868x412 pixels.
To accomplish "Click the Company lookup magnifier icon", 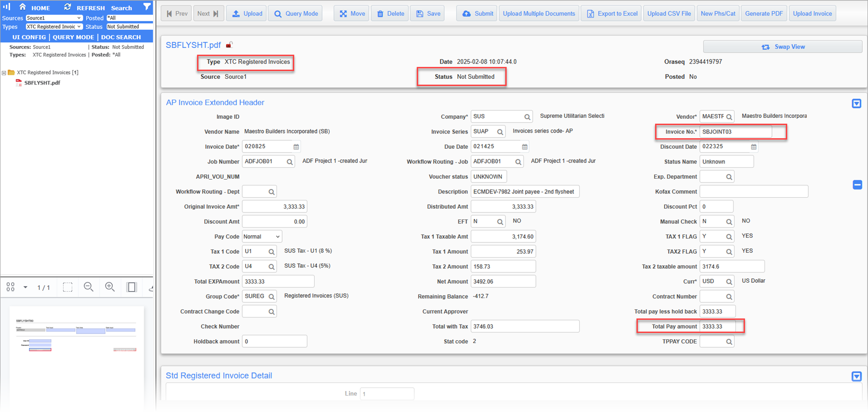I will (527, 117).
